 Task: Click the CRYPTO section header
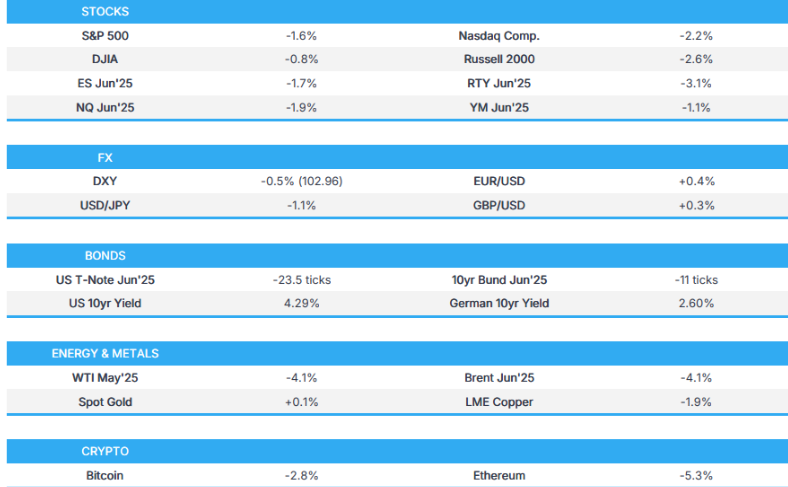click(x=105, y=452)
